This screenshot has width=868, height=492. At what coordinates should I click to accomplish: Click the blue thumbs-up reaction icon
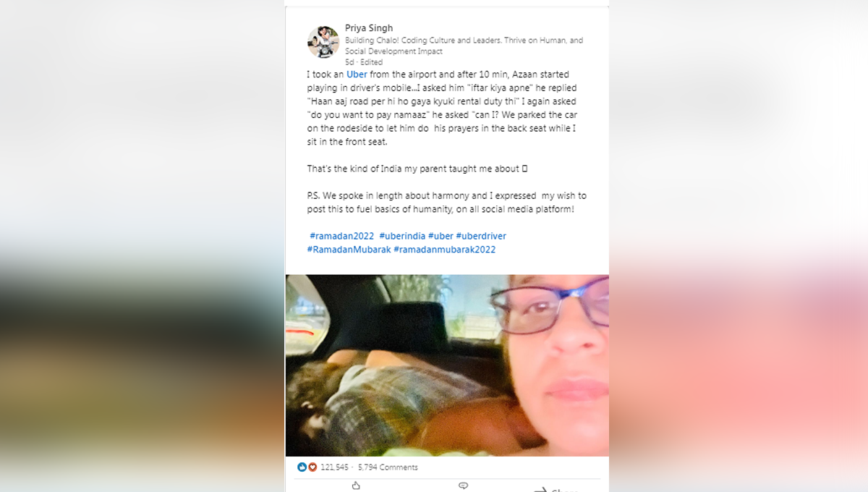[302, 467]
